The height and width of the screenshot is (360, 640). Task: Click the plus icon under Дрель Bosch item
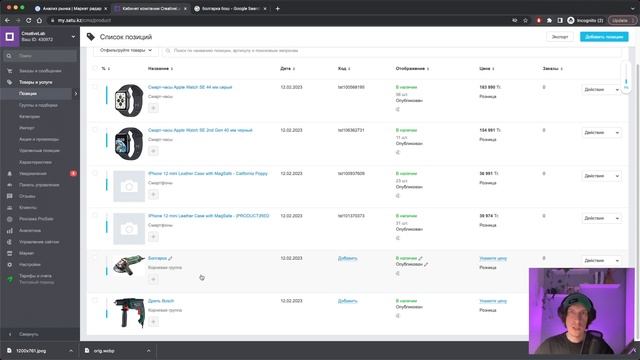(x=153, y=322)
